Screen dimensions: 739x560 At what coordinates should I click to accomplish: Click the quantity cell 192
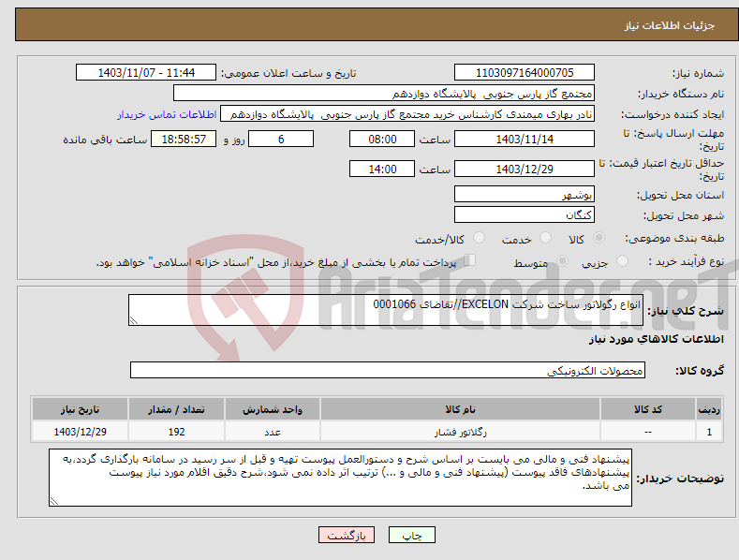176,432
